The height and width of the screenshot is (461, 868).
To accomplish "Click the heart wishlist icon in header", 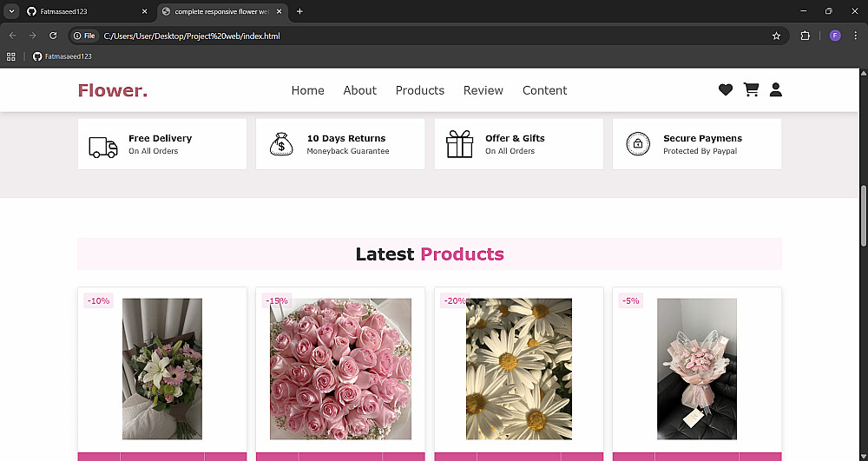I will (725, 89).
